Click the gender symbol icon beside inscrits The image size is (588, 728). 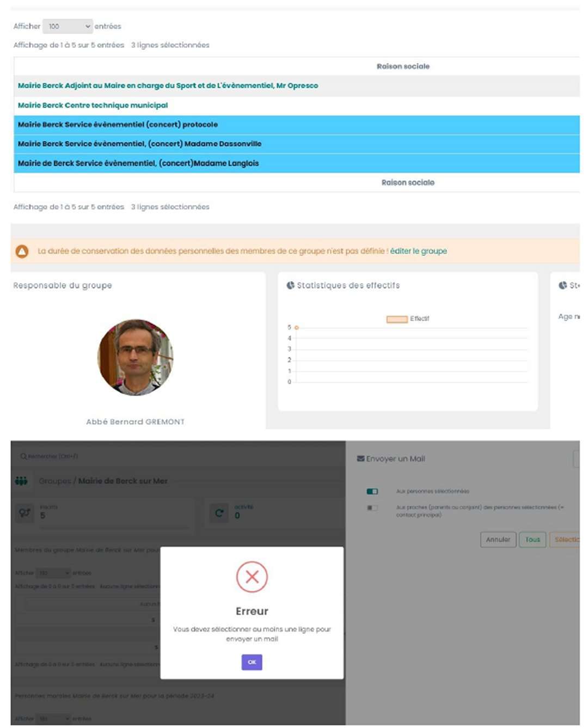tap(24, 512)
